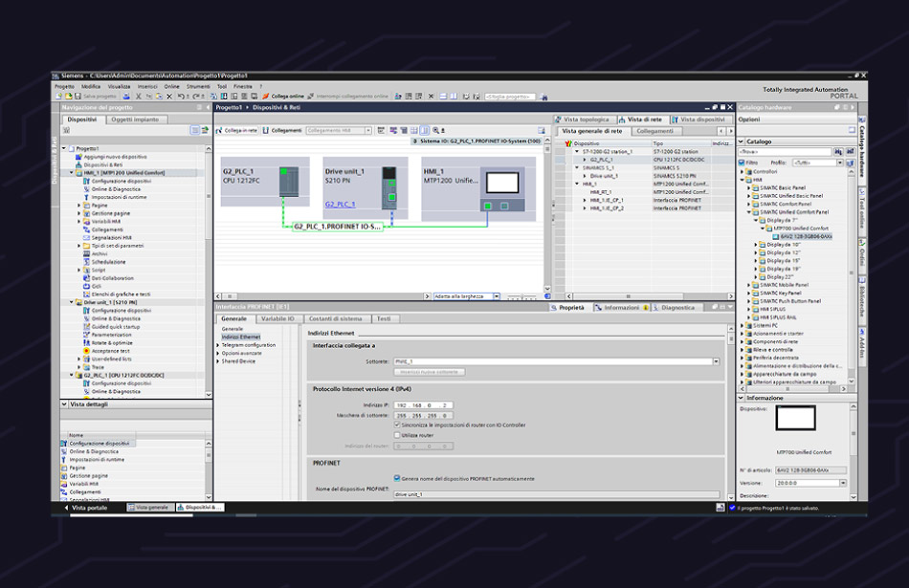Click the Collegamenti button in network toolbar
This screenshot has height=588, width=909.
click(282, 130)
